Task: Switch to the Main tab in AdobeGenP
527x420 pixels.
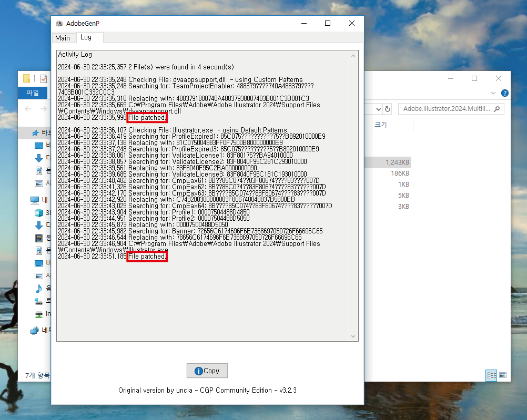Action: (63, 38)
